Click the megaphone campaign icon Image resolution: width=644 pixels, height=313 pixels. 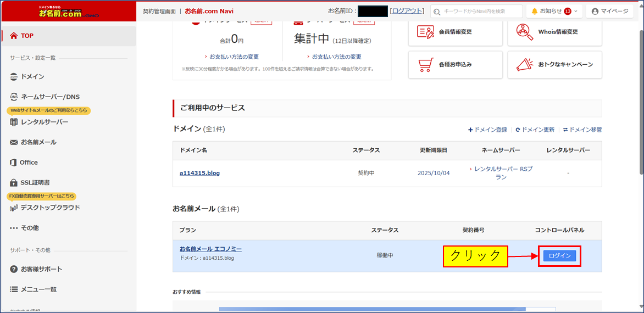[524, 64]
